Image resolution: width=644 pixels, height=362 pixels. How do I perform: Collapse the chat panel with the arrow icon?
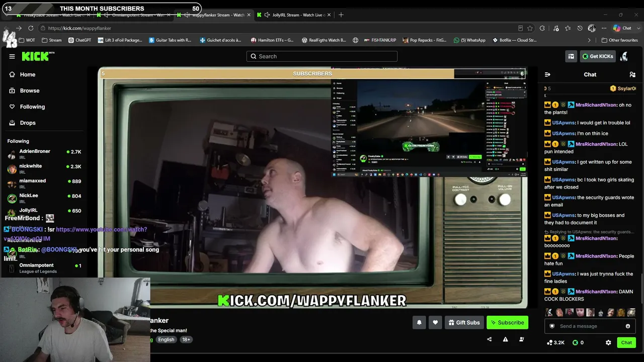point(547,74)
